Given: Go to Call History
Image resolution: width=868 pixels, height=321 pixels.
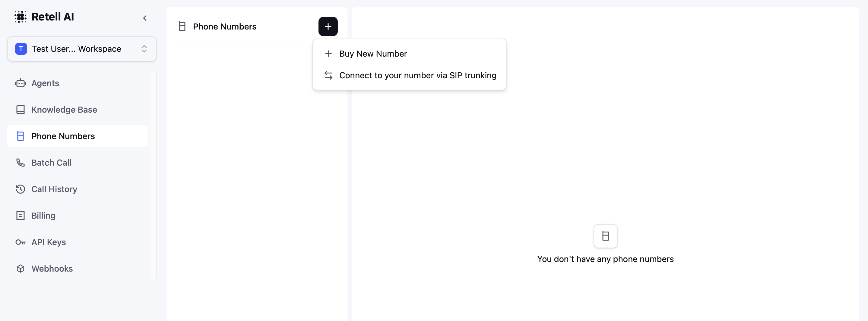Looking at the screenshot, I should [x=54, y=189].
